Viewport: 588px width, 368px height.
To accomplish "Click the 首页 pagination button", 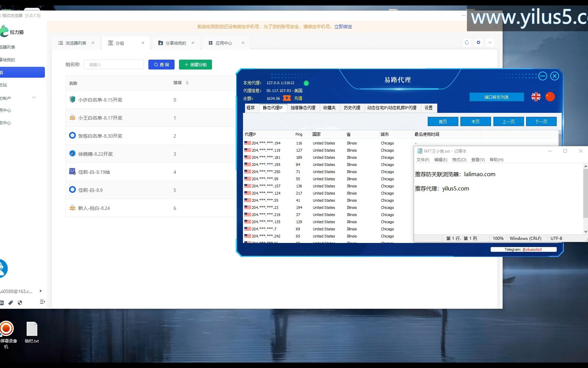I will [x=443, y=122].
